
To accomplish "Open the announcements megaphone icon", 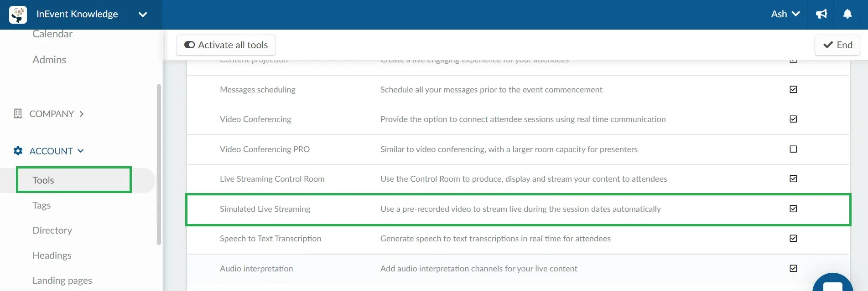I will pyautogui.click(x=821, y=14).
